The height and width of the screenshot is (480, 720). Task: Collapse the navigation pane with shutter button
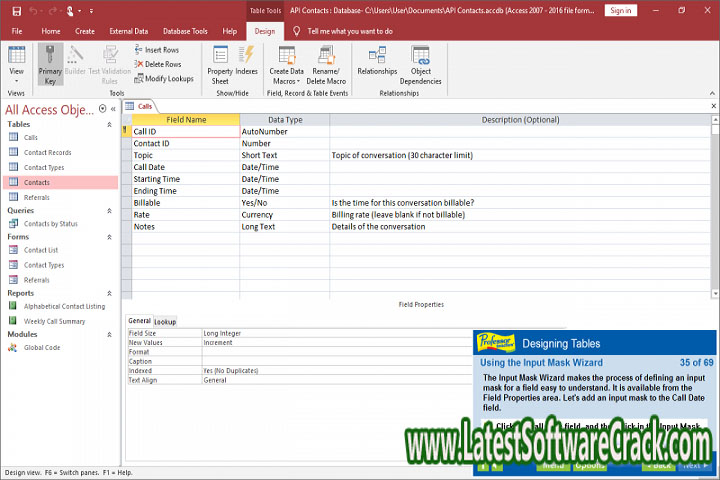[x=113, y=109]
